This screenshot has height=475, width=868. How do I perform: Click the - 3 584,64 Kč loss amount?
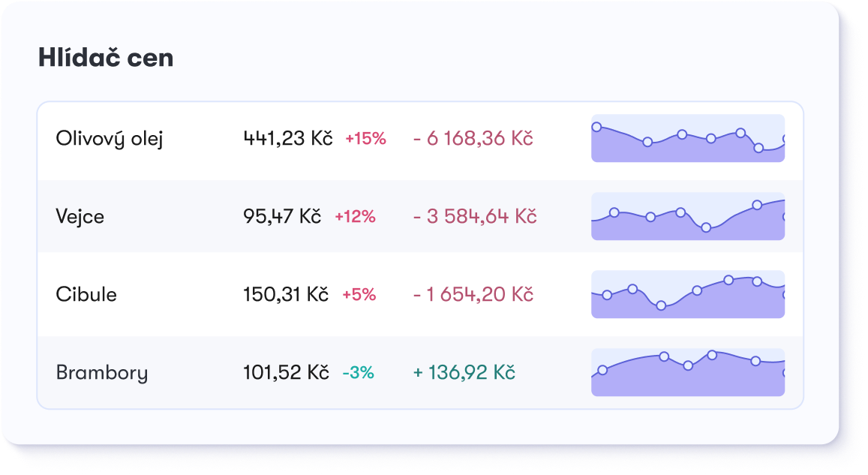click(x=475, y=216)
